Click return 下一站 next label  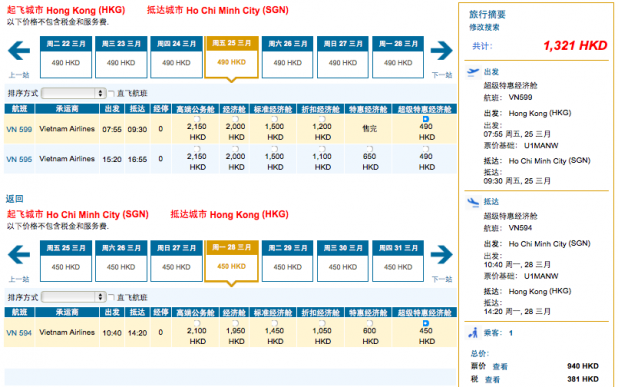(x=442, y=279)
